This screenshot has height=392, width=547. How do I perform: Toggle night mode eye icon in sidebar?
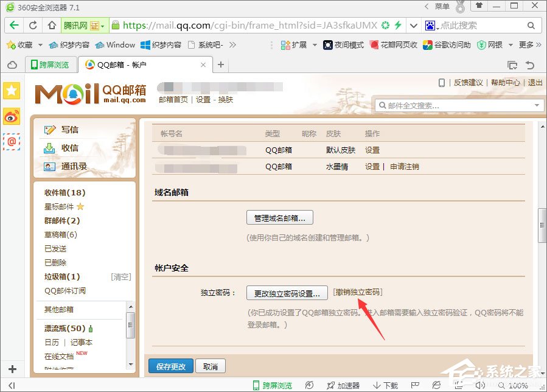pyautogui.click(x=11, y=116)
